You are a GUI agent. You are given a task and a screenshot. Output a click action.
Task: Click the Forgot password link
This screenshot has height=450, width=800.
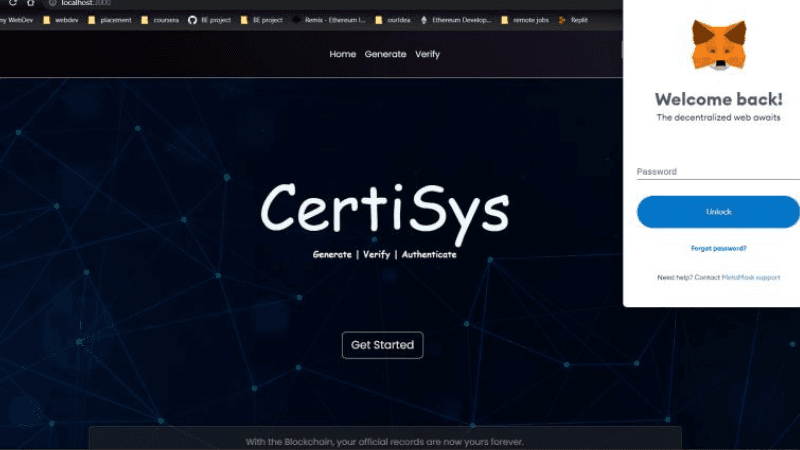718,248
